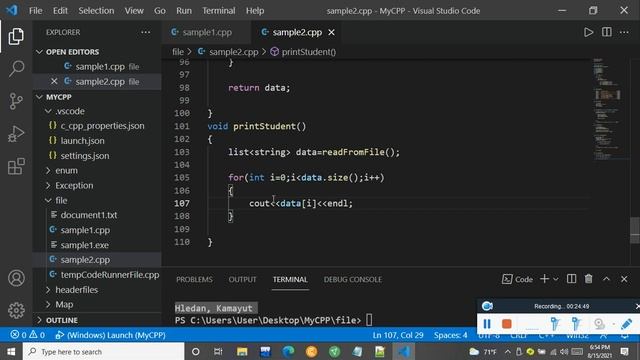This screenshot has width=640, height=360.
Task: Open Explorer views and more actions ellipsis
Action: 146,32
